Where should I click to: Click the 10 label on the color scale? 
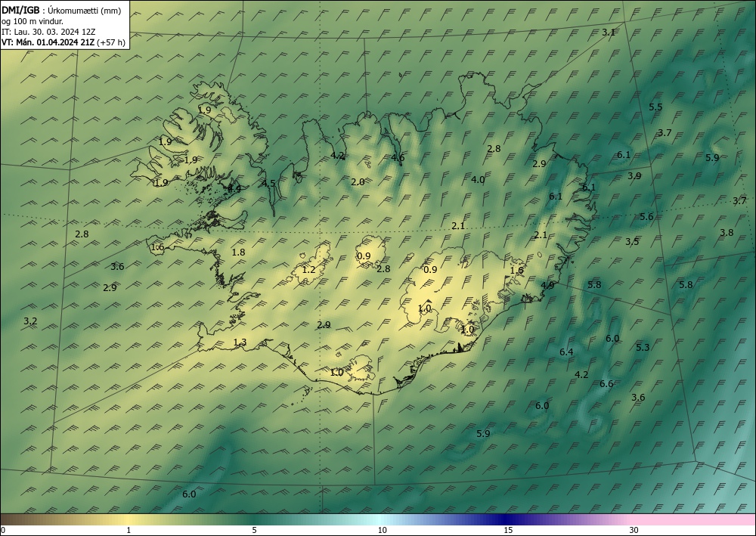[x=383, y=530]
